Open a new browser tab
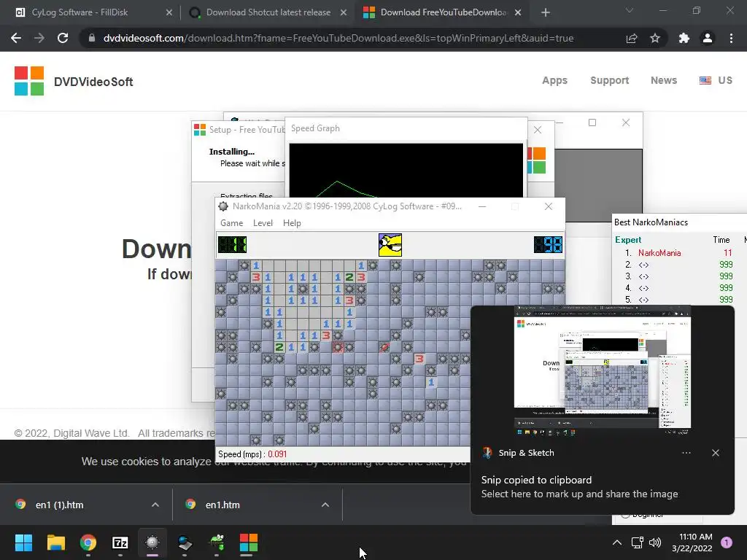The height and width of the screenshot is (560, 747). [x=546, y=12]
